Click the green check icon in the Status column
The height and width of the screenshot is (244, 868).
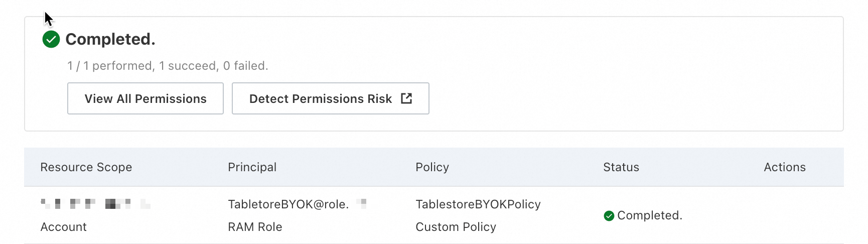[x=609, y=216]
